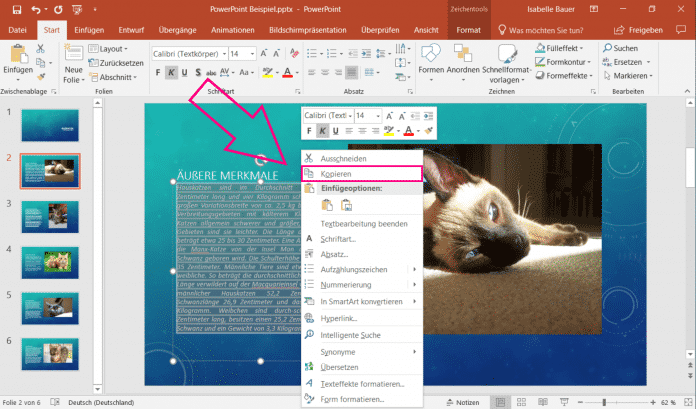Click the first paste option icon in context menu
The image size is (696, 409).
coord(326,205)
